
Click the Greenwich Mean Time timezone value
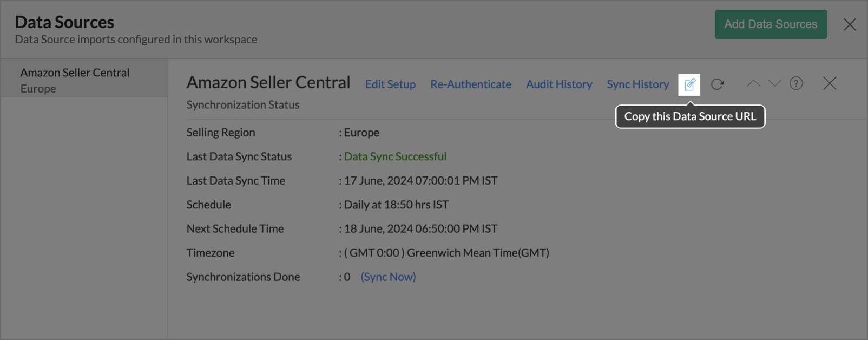pyautogui.click(x=446, y=253)
